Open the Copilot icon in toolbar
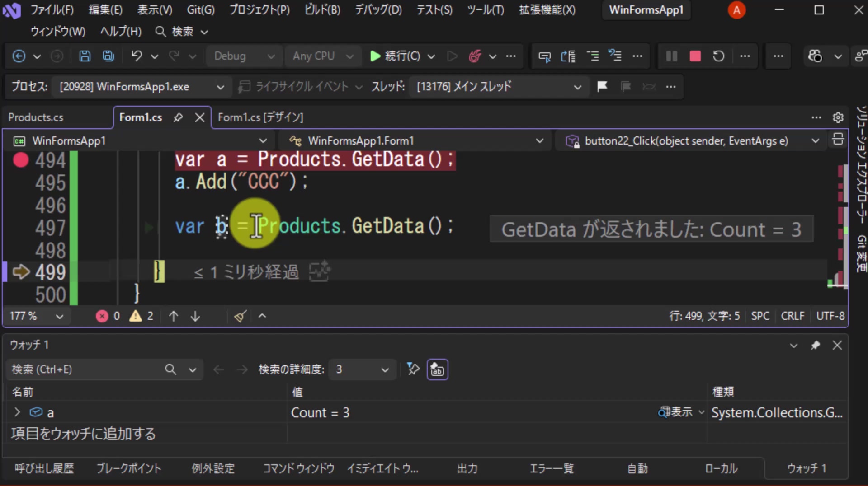 815,56
